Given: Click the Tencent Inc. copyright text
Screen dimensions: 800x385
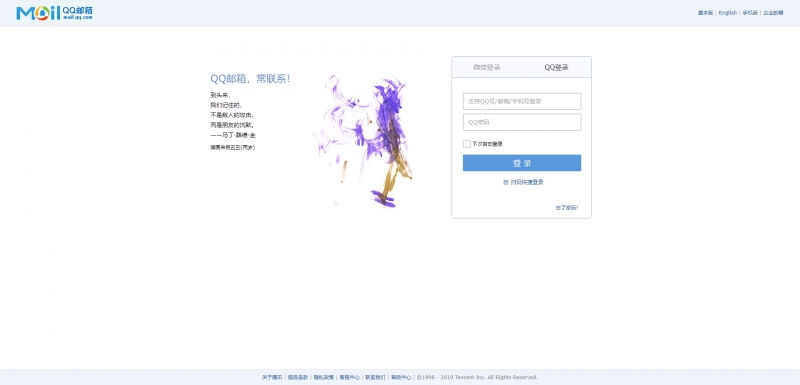Looking at the screenshot, I should click(x=478, y=377).
